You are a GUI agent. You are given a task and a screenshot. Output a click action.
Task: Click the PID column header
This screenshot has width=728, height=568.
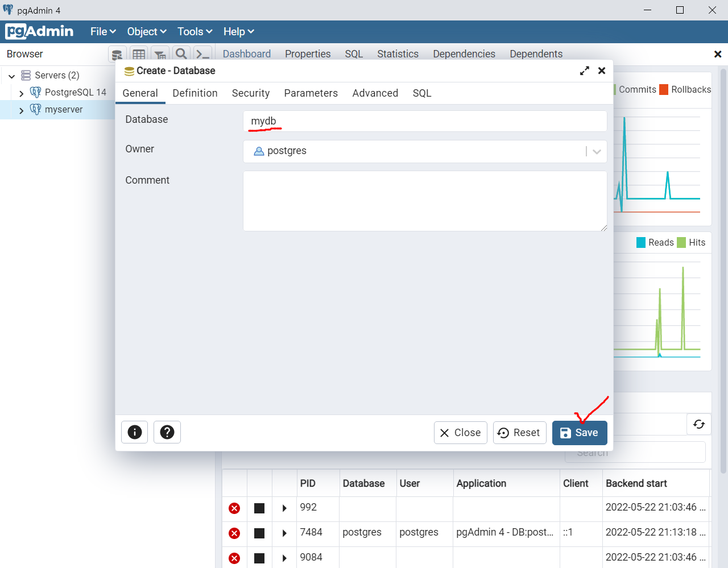(x=318, y=483)
